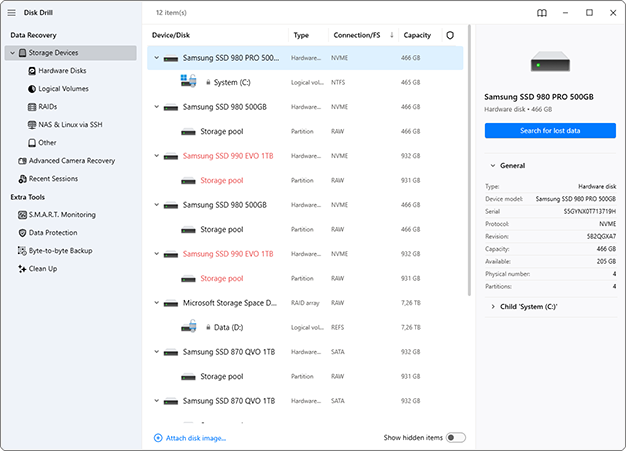
Task: Click the drive icon of Samsung SSD 980 PRO row
Action: pyautogui.click(x=171, y=59)
